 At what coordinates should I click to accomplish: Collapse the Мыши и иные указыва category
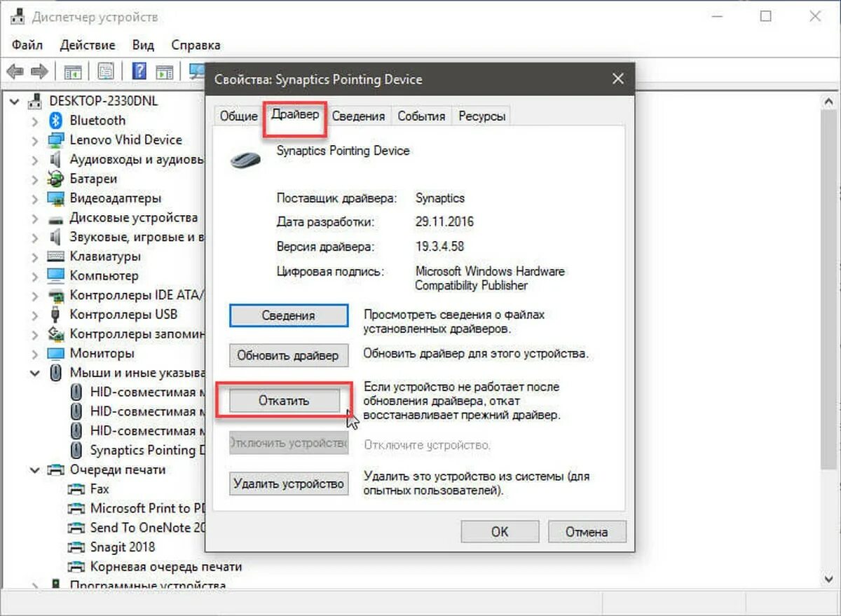click(34, 372)
